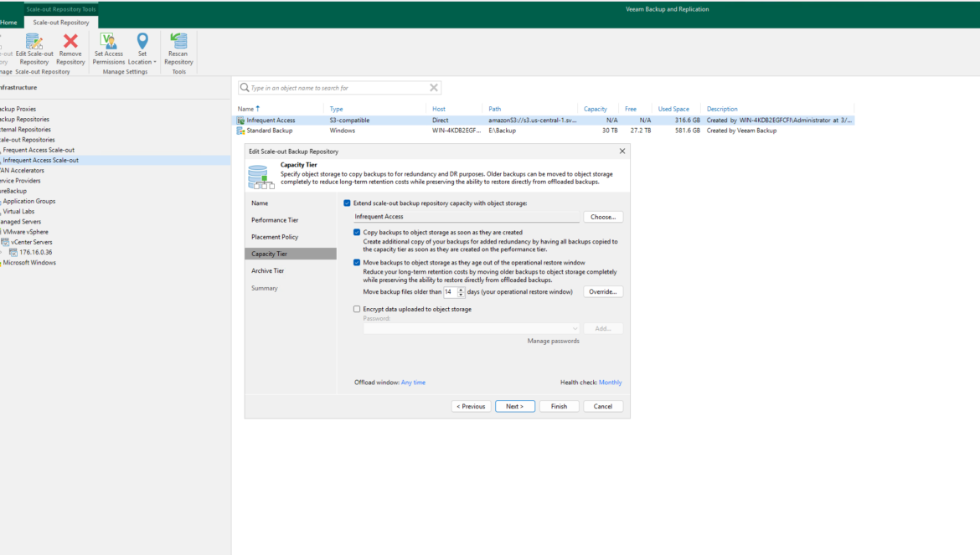Uncheck Copy backups to object storage option
Viewport: 980px width, 555px height.
tap(357, 232)
